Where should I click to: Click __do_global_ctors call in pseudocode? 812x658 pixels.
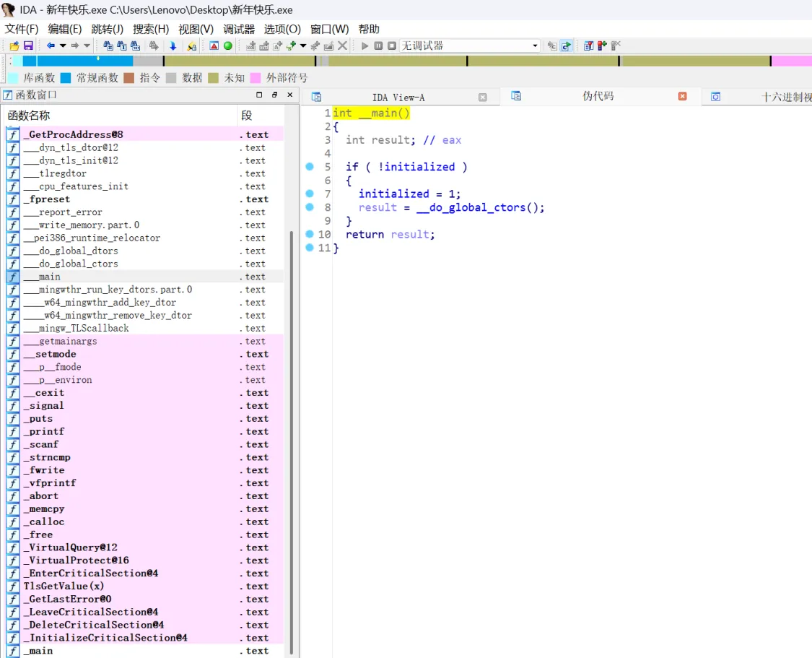tap(477, 207)
